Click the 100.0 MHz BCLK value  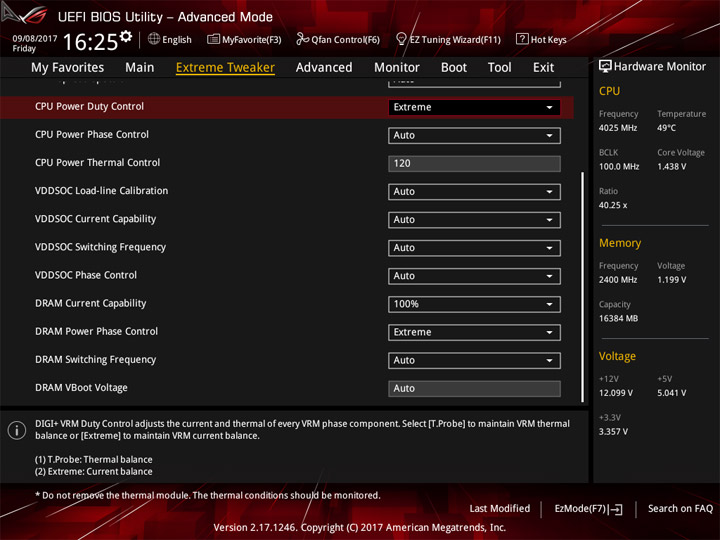pos(619,166)
